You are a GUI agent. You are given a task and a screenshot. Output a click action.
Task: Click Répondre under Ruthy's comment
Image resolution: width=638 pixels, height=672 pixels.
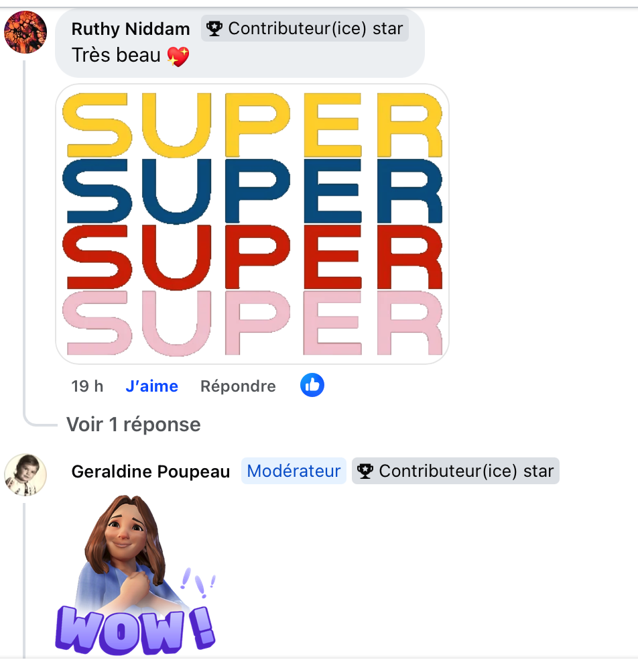[238, 386]
